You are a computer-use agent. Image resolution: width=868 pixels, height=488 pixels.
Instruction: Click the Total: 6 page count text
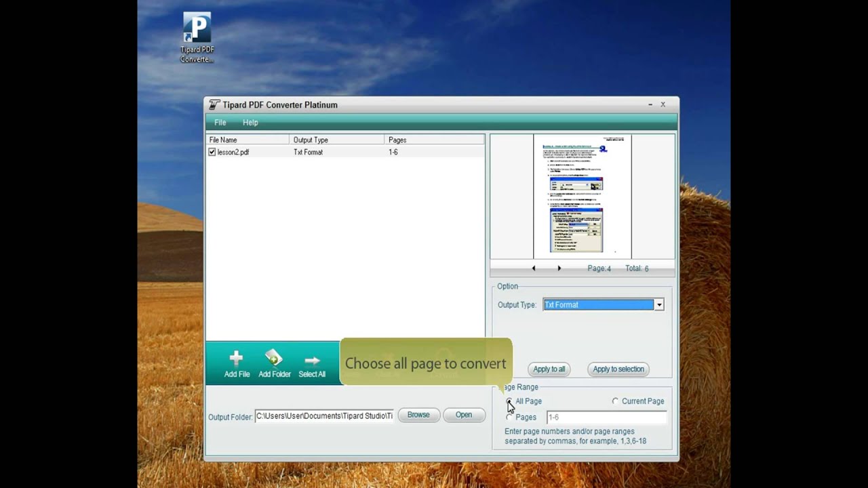point(637,268)
